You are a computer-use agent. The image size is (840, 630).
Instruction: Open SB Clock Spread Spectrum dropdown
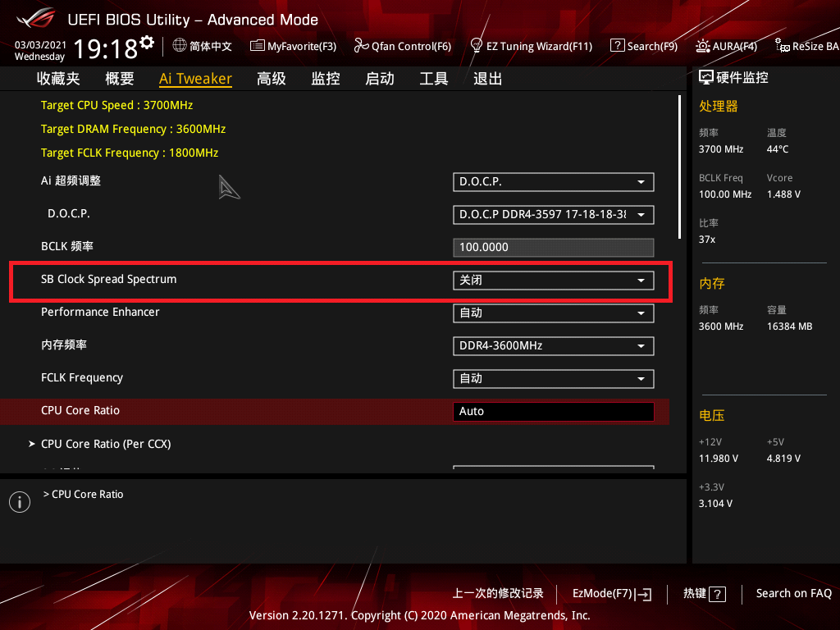pyautogui.click(x=553, y=280)
